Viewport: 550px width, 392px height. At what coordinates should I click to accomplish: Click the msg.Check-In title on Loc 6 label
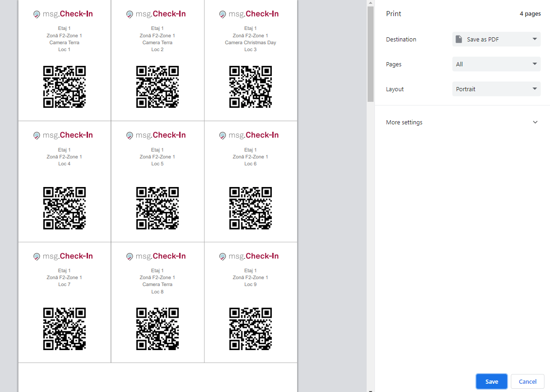[x=253, y=135]
